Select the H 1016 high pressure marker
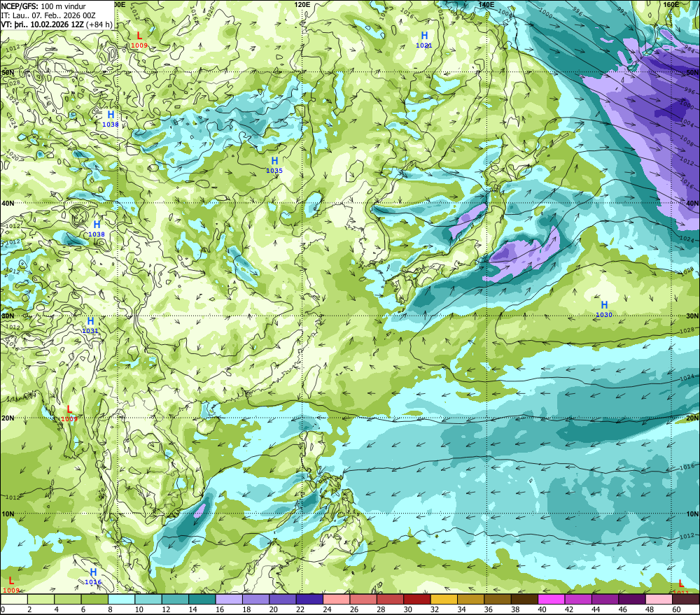The height and width of the screenshot is (615, 700). [x=93, y=577]
